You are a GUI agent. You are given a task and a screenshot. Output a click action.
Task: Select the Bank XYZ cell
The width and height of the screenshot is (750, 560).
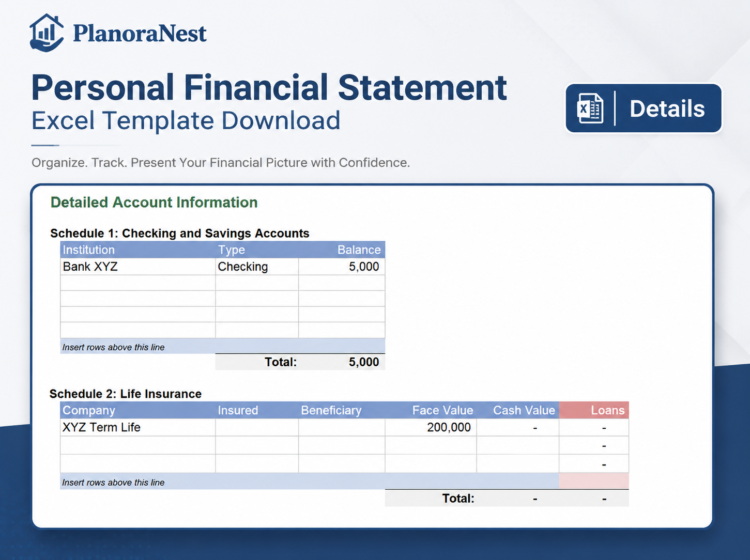(138, 267)
